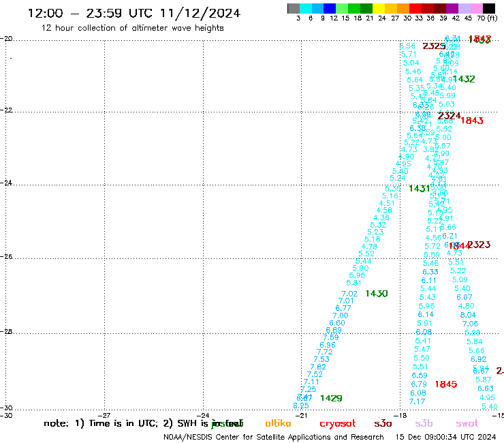Click the red 'cryosat' satellite label
This screenshot has width=504, height=443.
[338, 424]
